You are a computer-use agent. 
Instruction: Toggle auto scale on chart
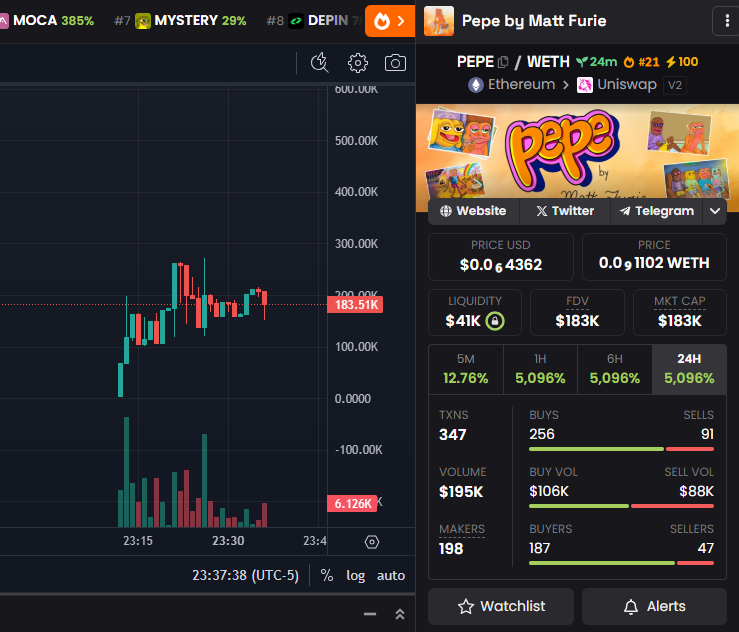click(391, 575)
